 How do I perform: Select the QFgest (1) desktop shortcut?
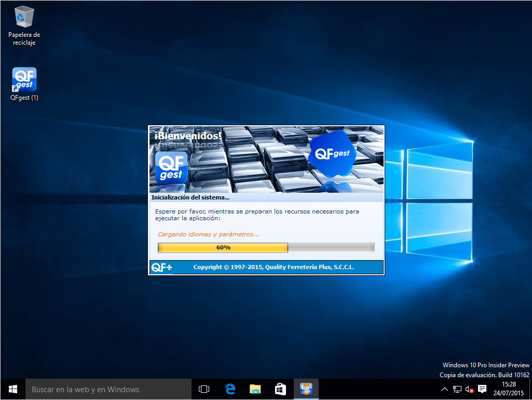point(24,84)
